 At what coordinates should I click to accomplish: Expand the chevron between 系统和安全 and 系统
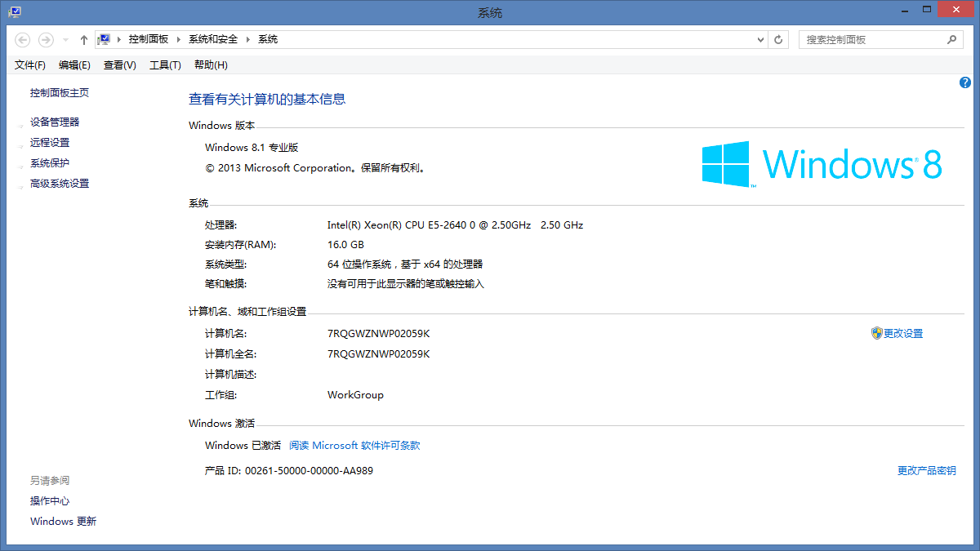click(x=248, y=39)
